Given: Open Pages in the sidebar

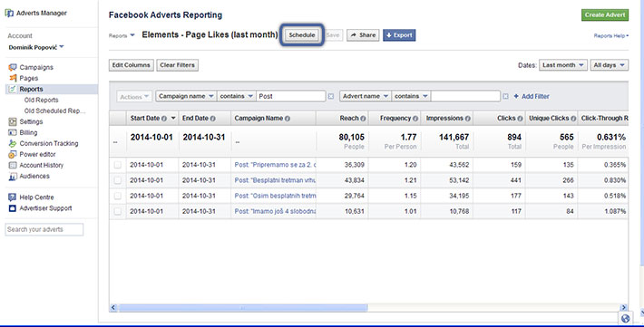Looking at the screenshot, I should pyautogui.click(x=29, y=78).
